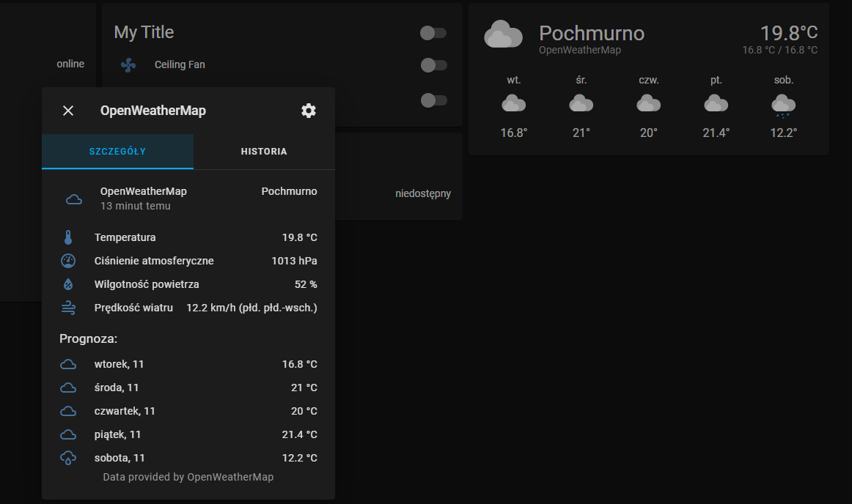Screen dimensions: 852x504
Task: Click the 19.8°C temperature on weather card
Action: (788, 32)
